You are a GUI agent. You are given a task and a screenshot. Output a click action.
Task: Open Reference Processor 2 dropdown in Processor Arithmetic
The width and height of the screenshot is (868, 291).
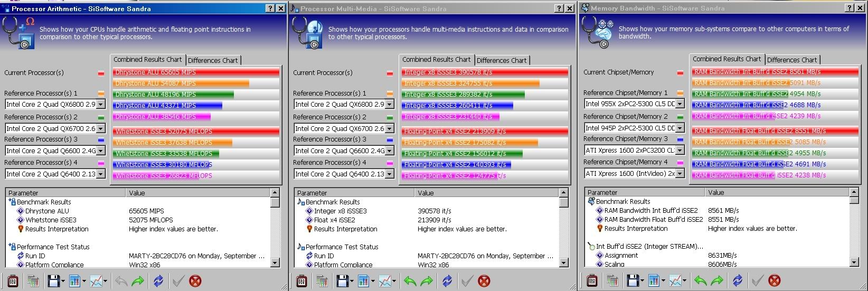coord(55,128)
